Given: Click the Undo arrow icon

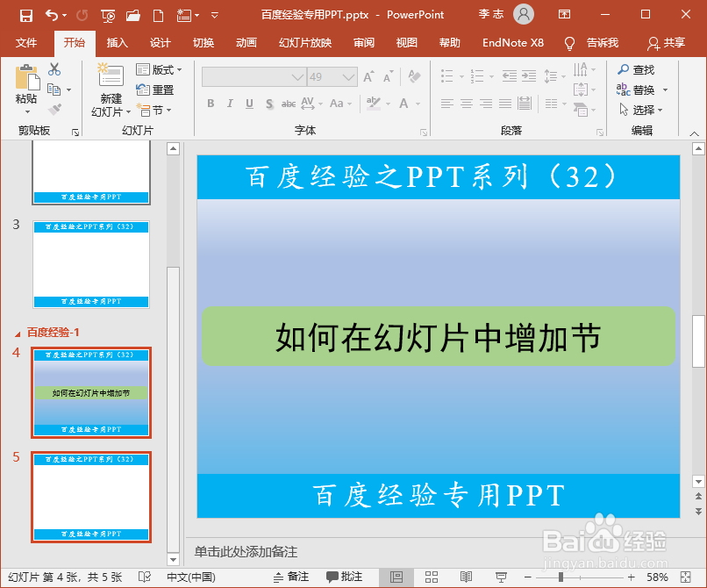Looking at the screenshot, I should click(x=52, y=15).
